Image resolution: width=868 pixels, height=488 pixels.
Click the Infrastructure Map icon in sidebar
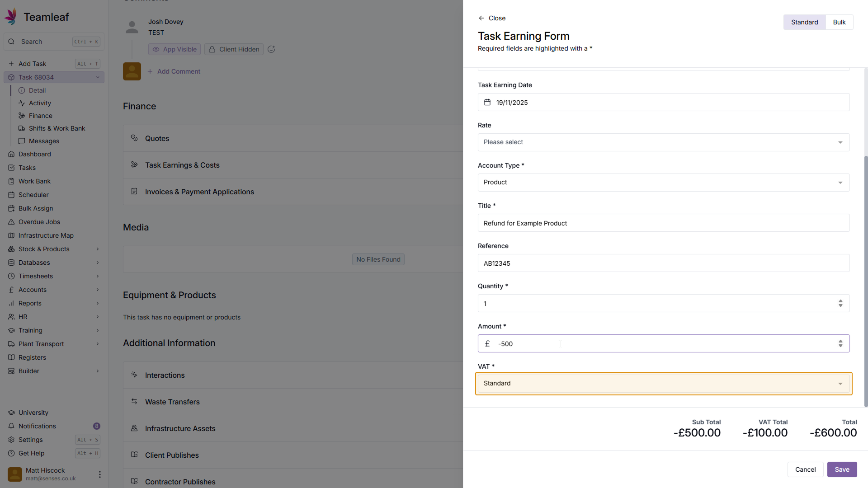[x=11, y=235]
